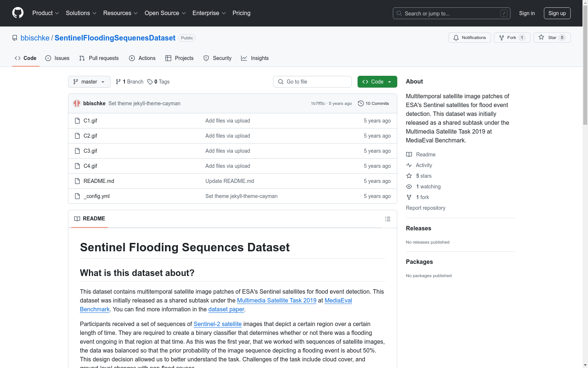Click the file icon for C4.gif
588x368 pixels.
[77, 166]
